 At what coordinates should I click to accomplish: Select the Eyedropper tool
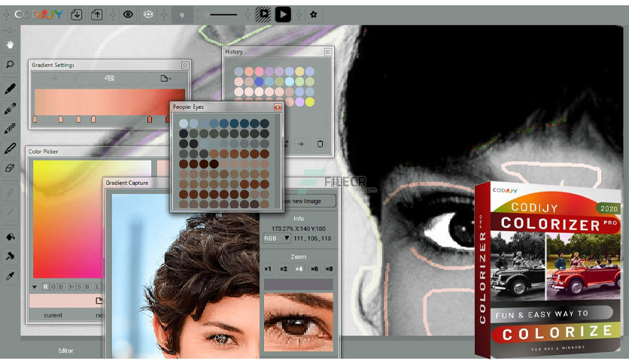10,276
